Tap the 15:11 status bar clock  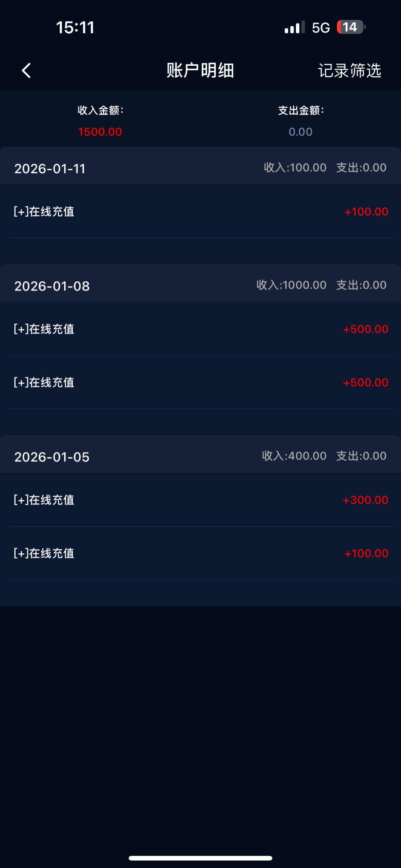75,27
